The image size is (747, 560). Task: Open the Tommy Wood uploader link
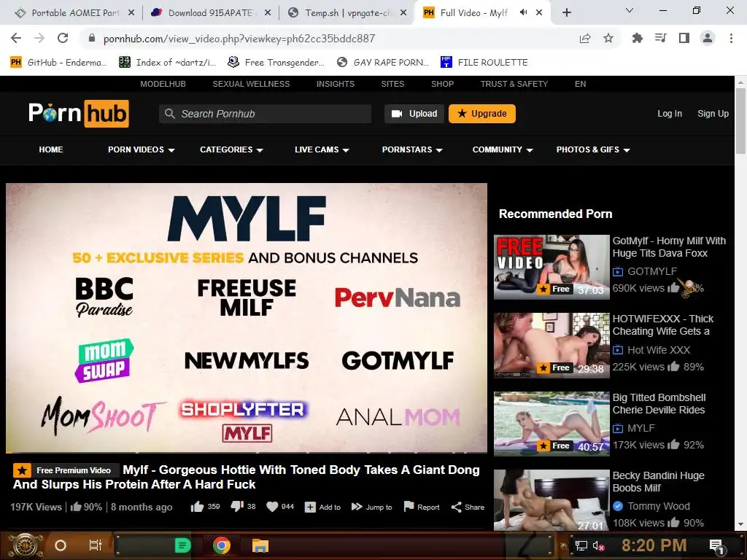point(659,506)
